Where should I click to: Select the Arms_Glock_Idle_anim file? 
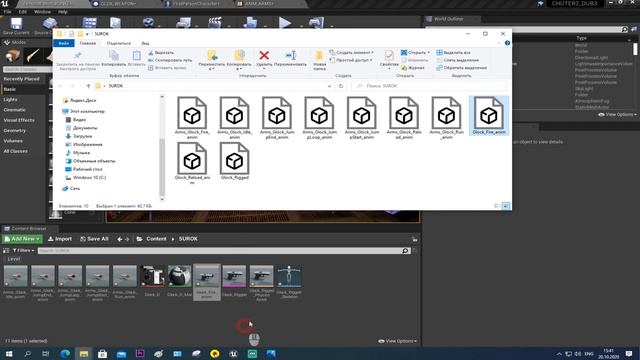click(x=234, y=118)
